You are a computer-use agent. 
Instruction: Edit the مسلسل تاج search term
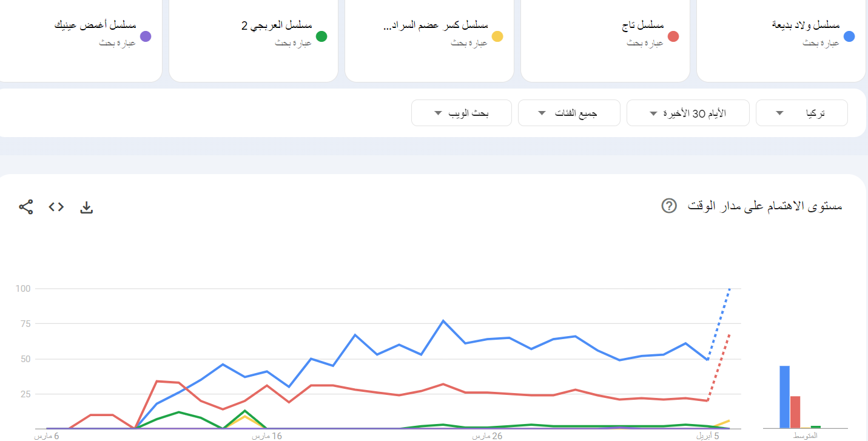pos(642,25)
